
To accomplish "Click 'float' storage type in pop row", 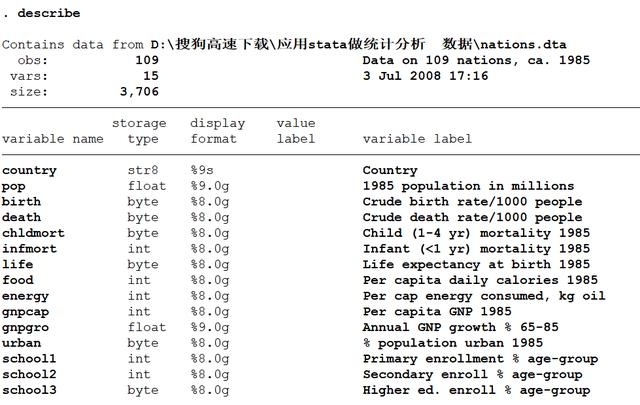I will point(147,186).
